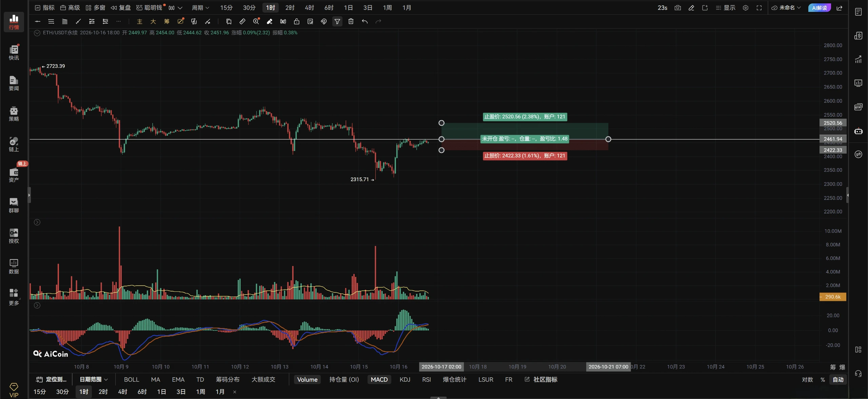Open the 链上 on-chain sidebar icon
The image size is (868, 399).
[x=14, y=144]
